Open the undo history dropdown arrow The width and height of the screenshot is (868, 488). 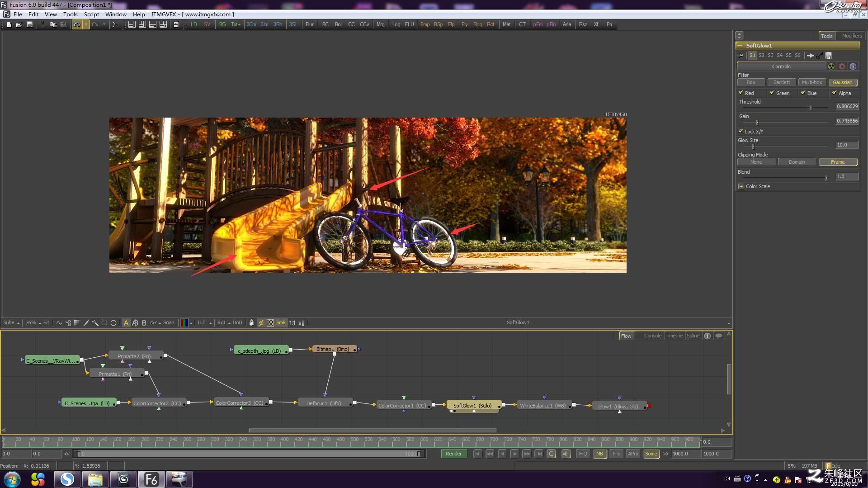[x=86, y=24]
